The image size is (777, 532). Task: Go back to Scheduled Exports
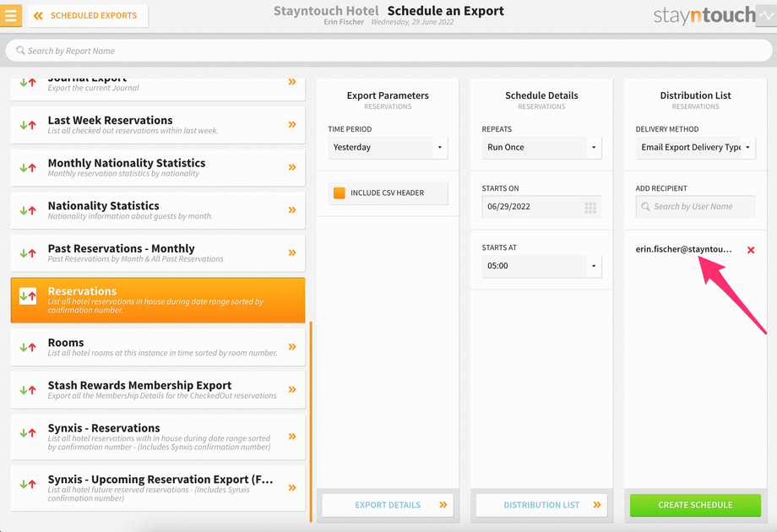coord(88,15)
